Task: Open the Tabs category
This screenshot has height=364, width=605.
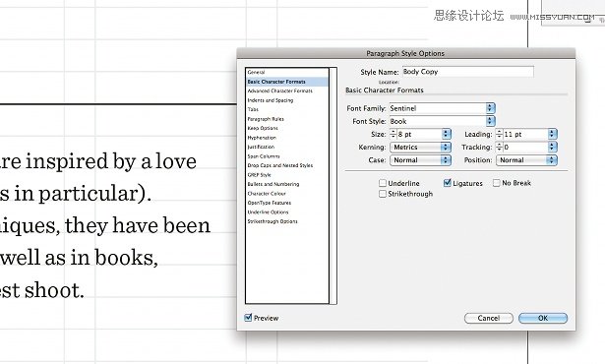Action: click(253, 109)
